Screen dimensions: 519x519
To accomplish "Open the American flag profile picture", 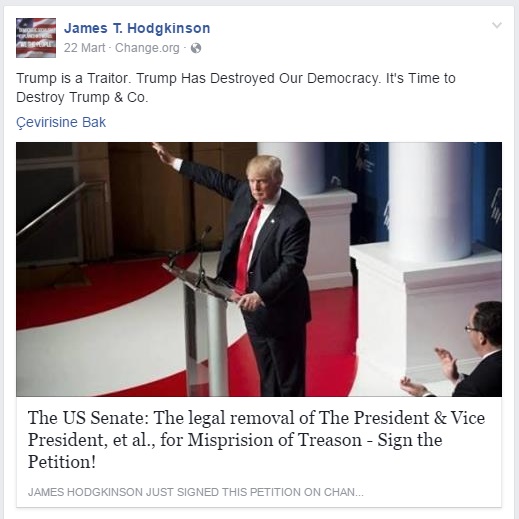I will pyautogui.click(x=36, y=38).
